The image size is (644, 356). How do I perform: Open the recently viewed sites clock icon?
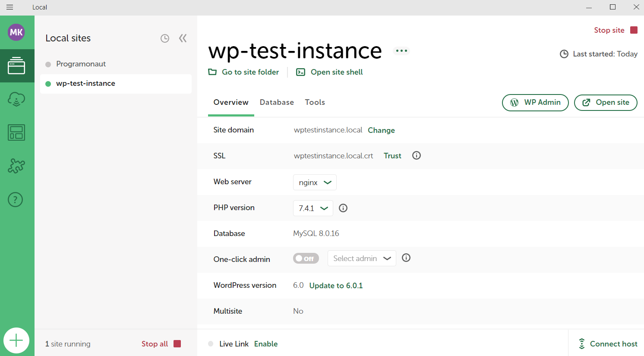(x=164, y=38)
